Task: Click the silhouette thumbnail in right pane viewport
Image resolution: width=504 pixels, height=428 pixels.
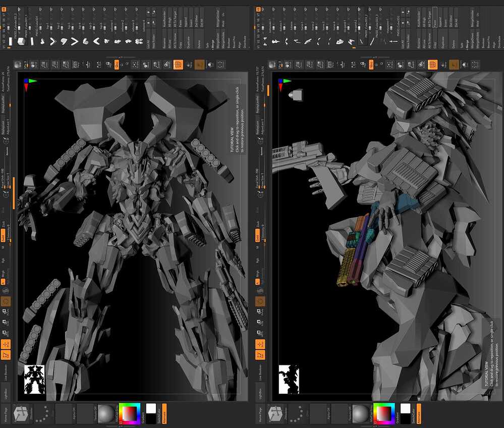Action: [289, 380]
